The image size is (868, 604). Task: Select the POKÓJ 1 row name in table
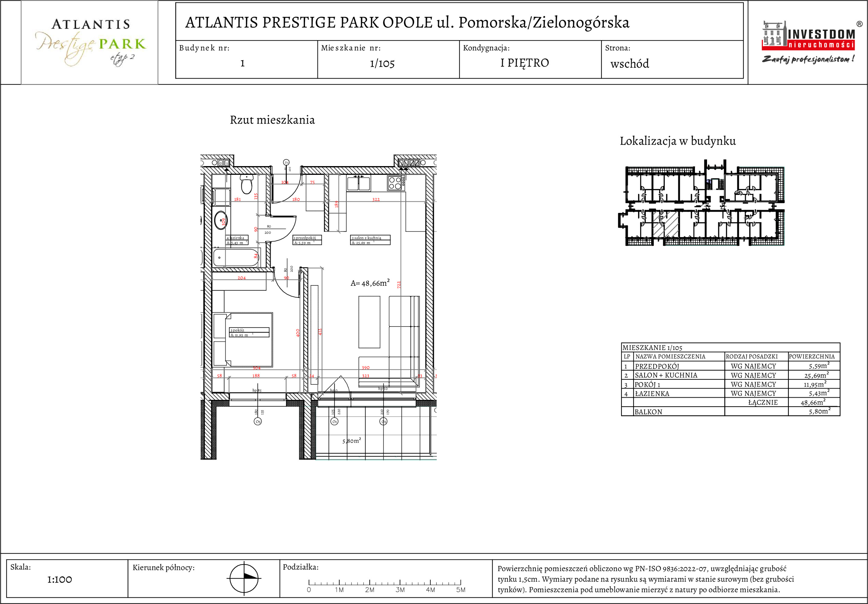[x=647, y=384]
